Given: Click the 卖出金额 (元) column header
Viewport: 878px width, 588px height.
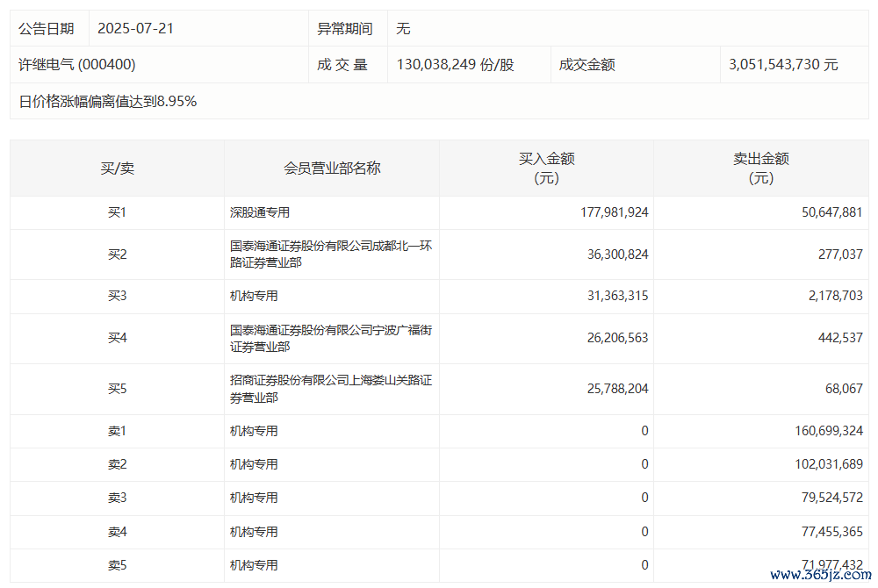Looking at the screenshot, I should click(x=760, y=168).
